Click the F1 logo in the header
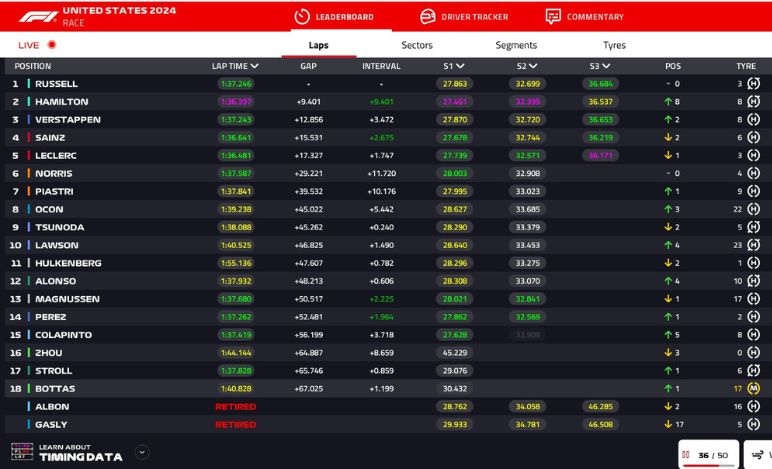 [32, 16]
